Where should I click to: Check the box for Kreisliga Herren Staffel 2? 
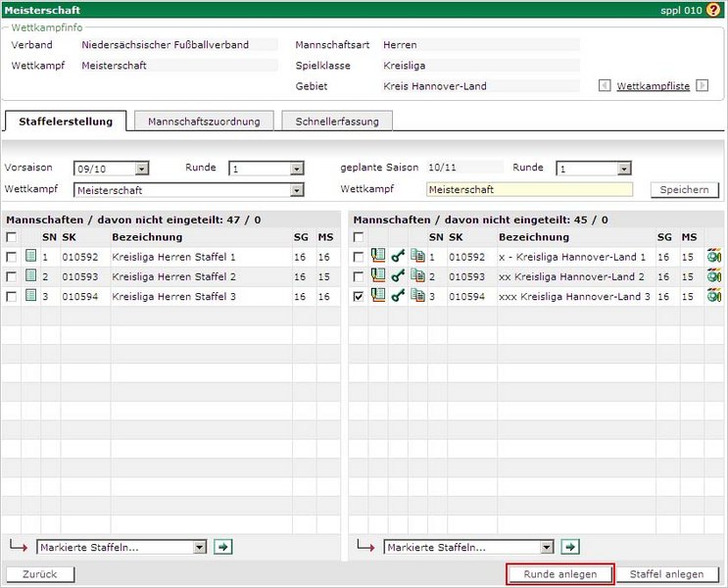click(x=11, y=276)
